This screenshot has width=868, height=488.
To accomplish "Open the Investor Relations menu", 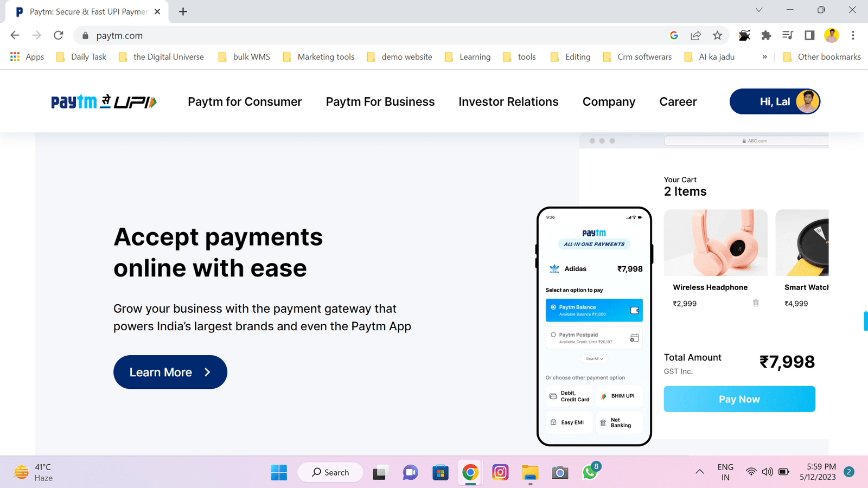I will [508, 101].
